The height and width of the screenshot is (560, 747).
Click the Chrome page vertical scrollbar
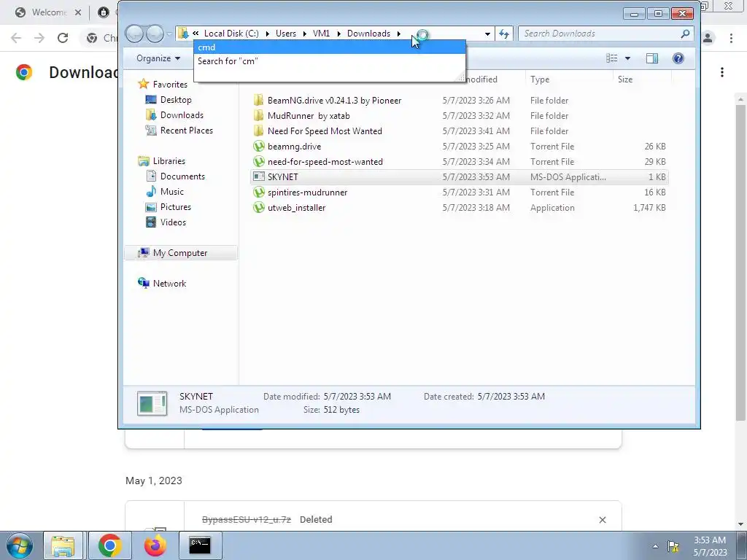(740, 262)
